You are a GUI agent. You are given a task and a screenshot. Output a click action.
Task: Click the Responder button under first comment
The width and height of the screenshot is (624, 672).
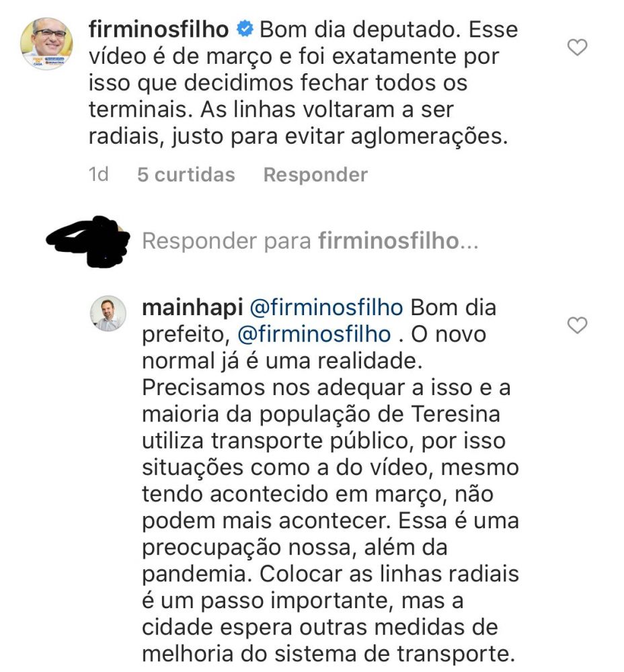[x=315, y=175]
